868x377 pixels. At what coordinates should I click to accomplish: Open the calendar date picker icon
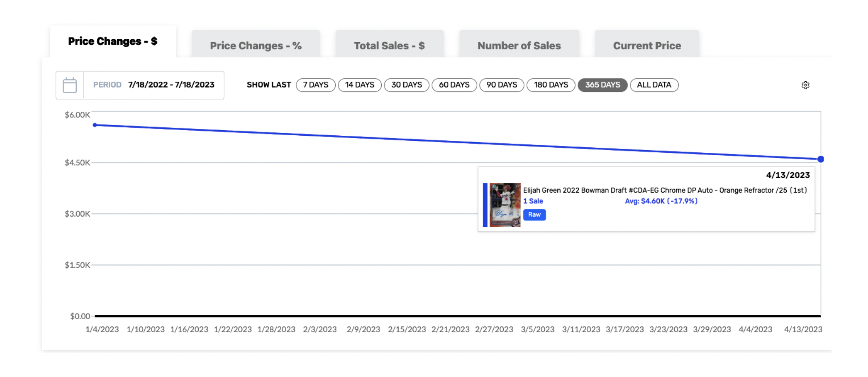[x=70, y=85]
